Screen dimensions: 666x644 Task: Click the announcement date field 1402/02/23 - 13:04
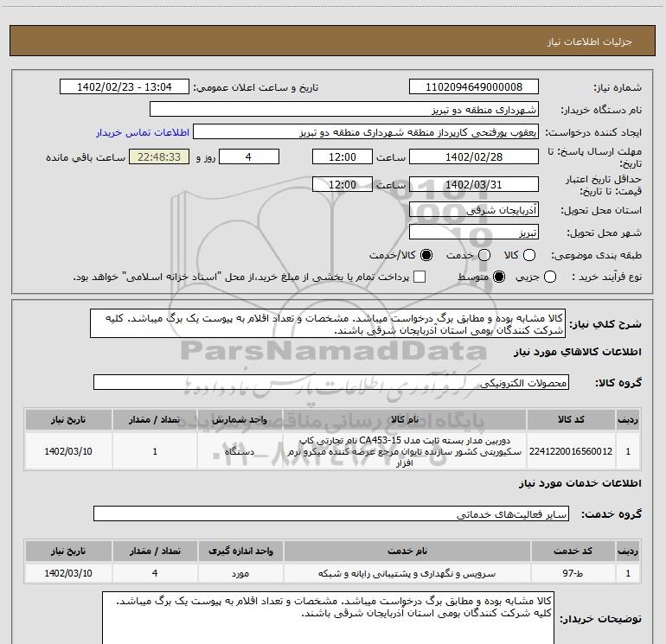(125, 86)
